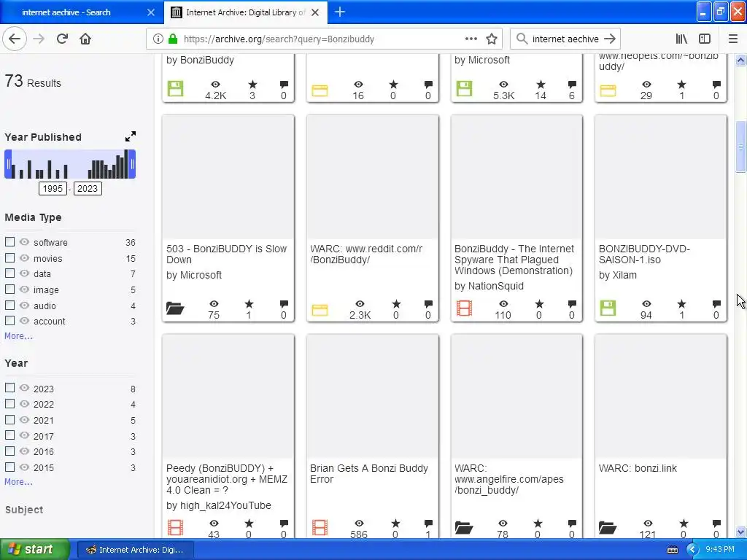Expand More media types list

pyautogui.click(x=18, y=335)
